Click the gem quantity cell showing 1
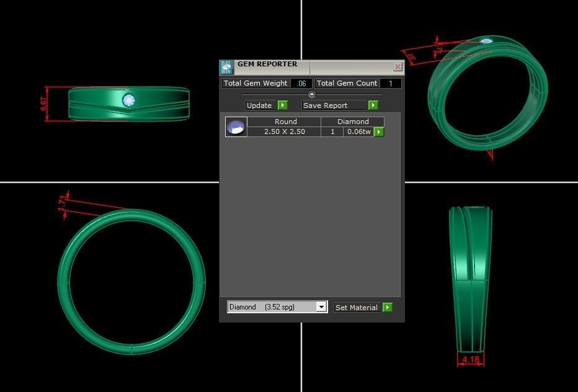Image resolution: width=578 pixels, height=392 pixels. 332,131
